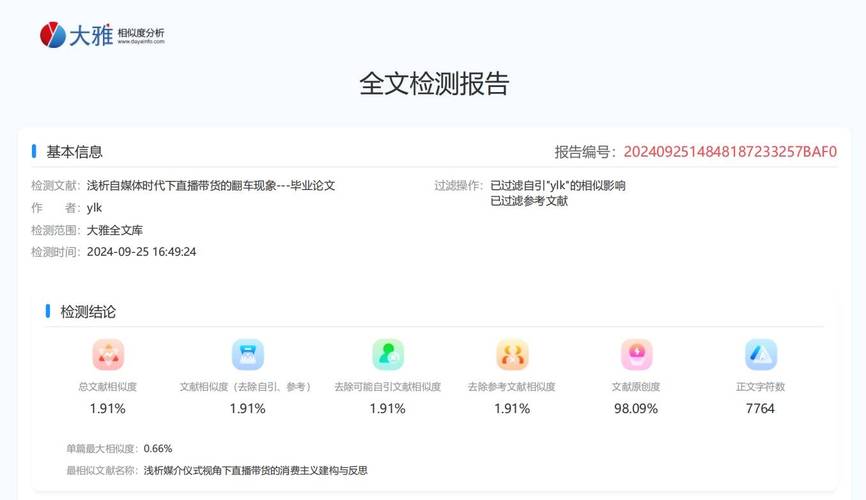Click the 已过滤参考文献 text
This screenshot has width=866, height=500.
click(x=529, y=201)
